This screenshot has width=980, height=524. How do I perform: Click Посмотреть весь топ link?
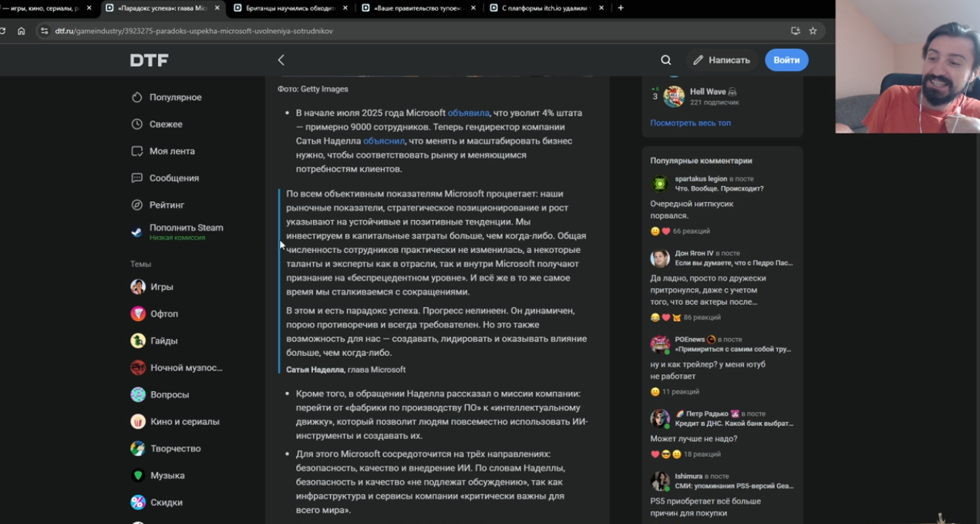(690, 123)
